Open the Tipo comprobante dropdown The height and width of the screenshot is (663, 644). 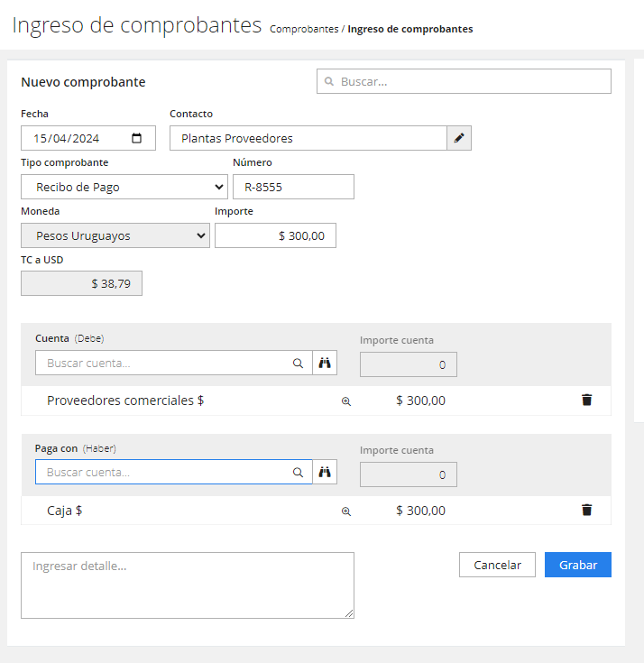click(x=124, y=187)
